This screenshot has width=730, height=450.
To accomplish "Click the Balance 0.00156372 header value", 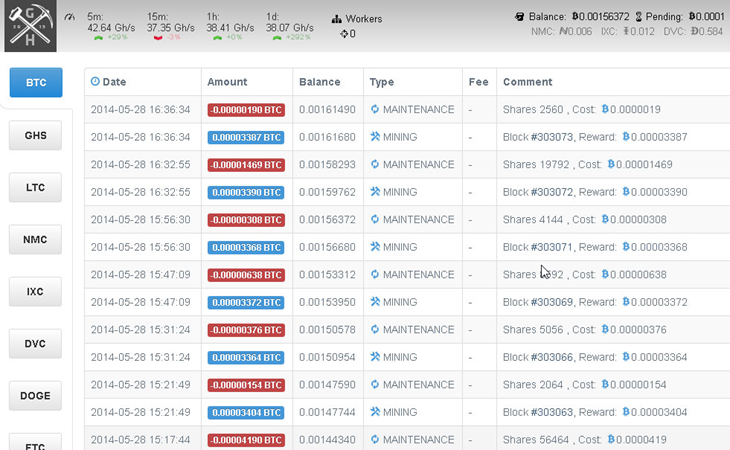I will 601,17.
